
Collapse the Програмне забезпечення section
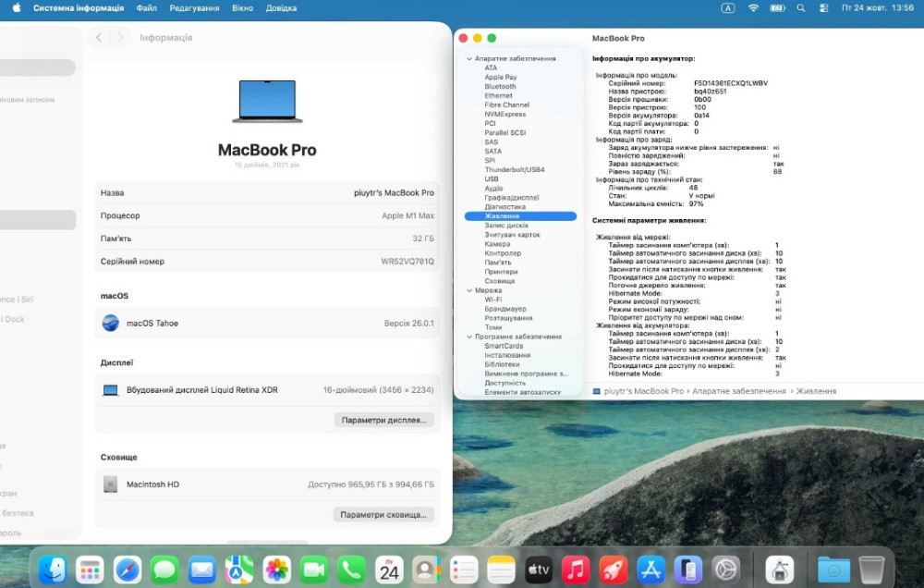(x=469, y=337)
